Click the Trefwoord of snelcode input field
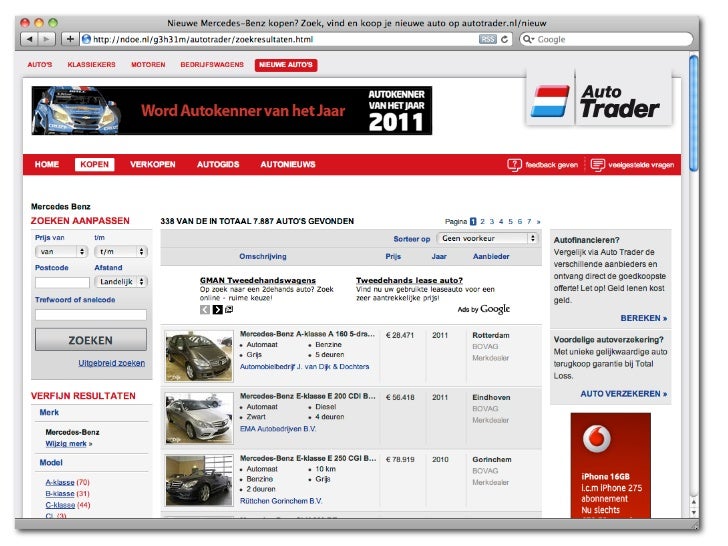 coord(91,315)
